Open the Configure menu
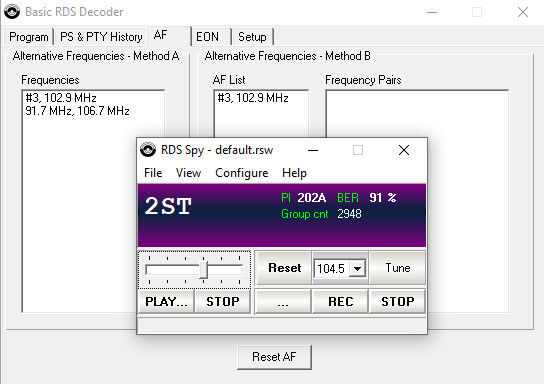 241,173
